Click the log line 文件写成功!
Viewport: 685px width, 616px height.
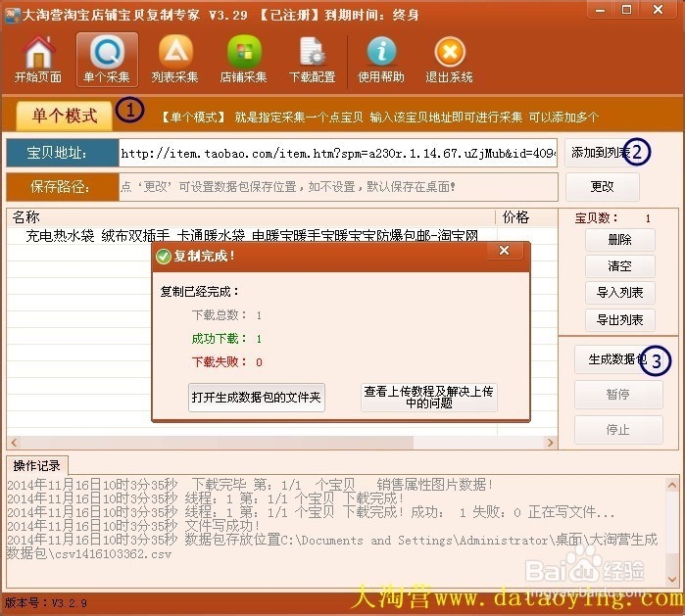pyautogui.click(x=133, y=526)
